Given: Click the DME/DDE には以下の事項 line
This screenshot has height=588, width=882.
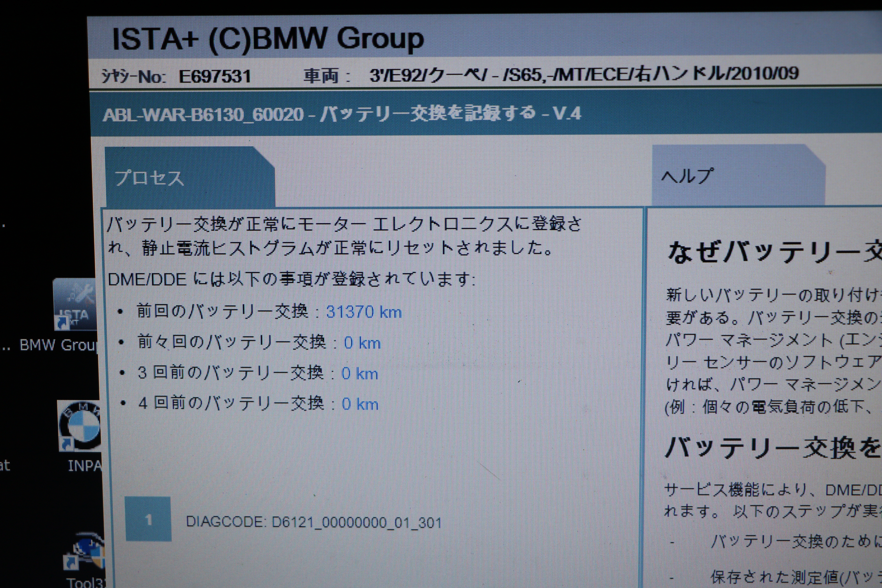Looking at the screenshot, I should 291,279.
